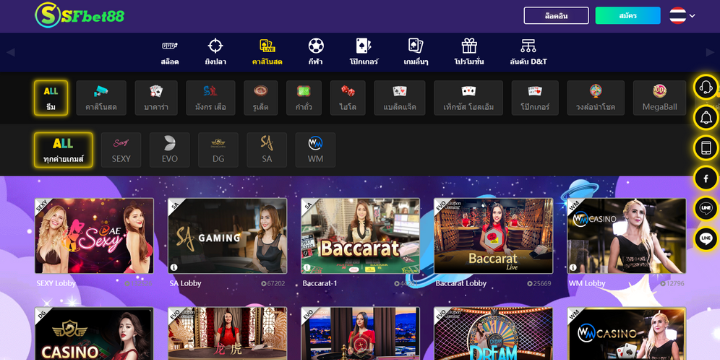Open the mobile app phone icon
The image size is (720, 360).
click(706, 148)
